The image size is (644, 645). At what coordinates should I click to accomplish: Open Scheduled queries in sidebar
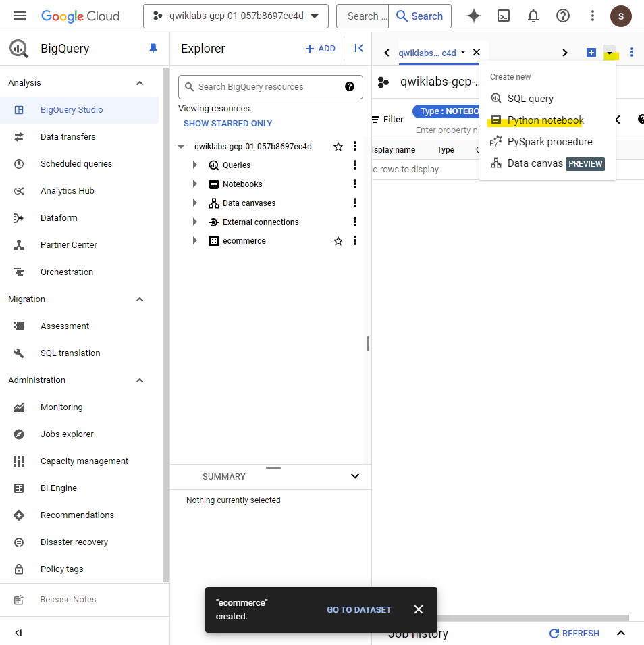(80, 164)
